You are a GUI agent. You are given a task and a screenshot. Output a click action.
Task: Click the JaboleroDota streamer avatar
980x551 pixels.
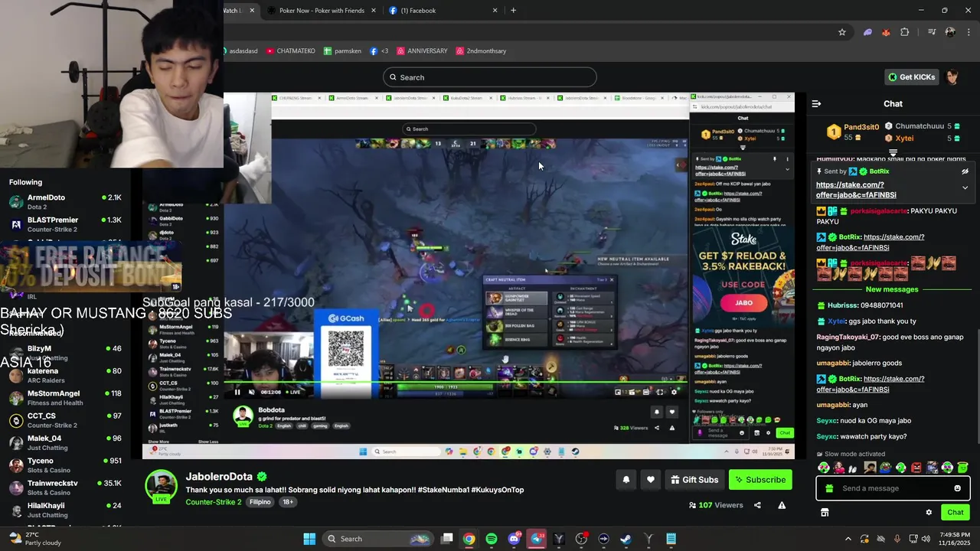click(162, 487)
